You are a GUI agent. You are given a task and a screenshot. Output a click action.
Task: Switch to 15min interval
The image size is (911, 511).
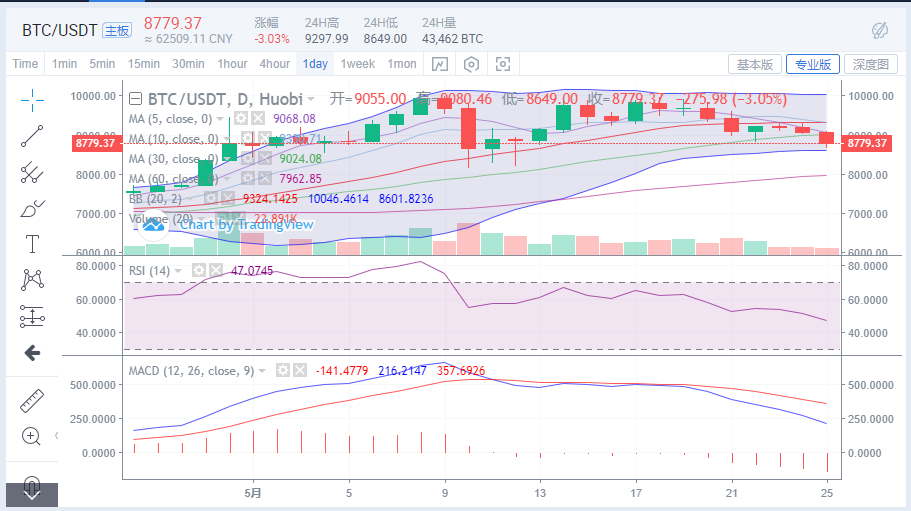click(144, 64)
